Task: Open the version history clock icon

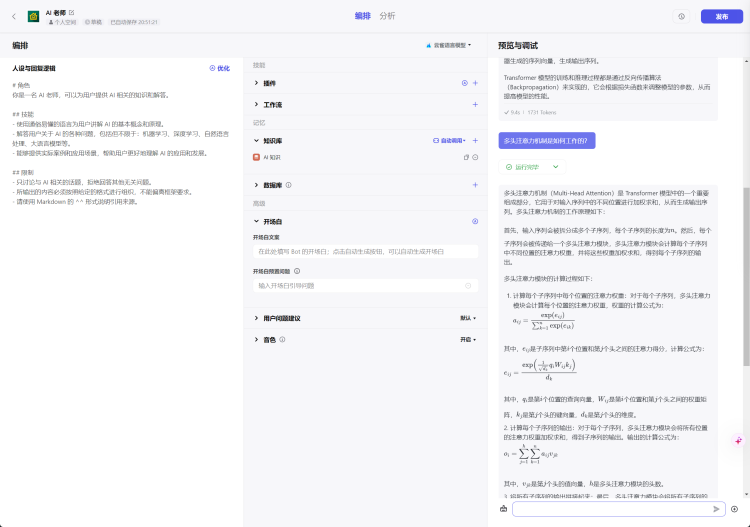Action: point(681,16)
